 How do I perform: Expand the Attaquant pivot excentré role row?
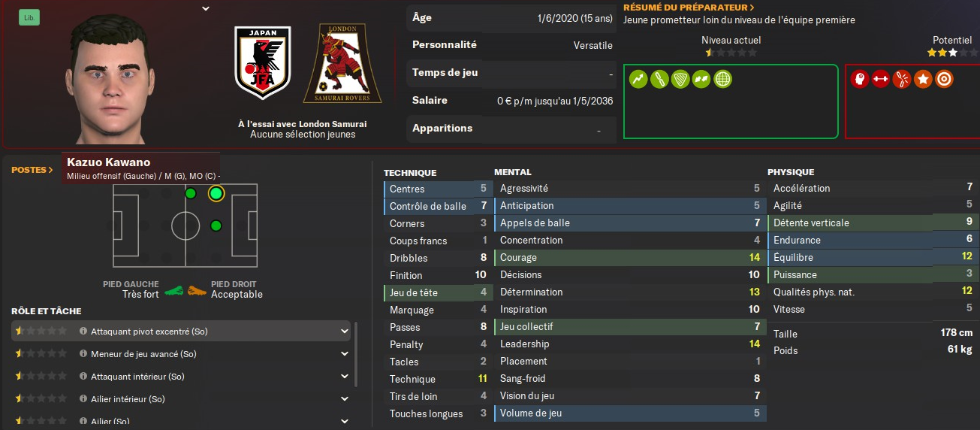coord(345,331)
